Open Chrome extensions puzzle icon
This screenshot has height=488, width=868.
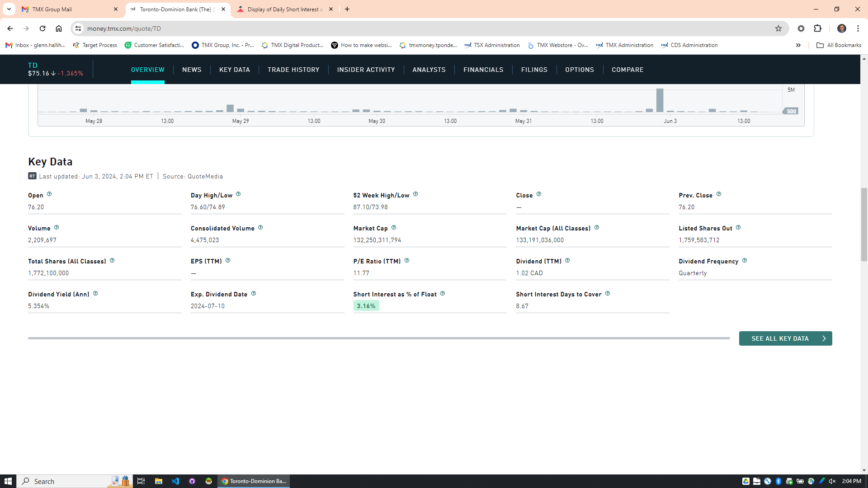click(x=817, y=28)
